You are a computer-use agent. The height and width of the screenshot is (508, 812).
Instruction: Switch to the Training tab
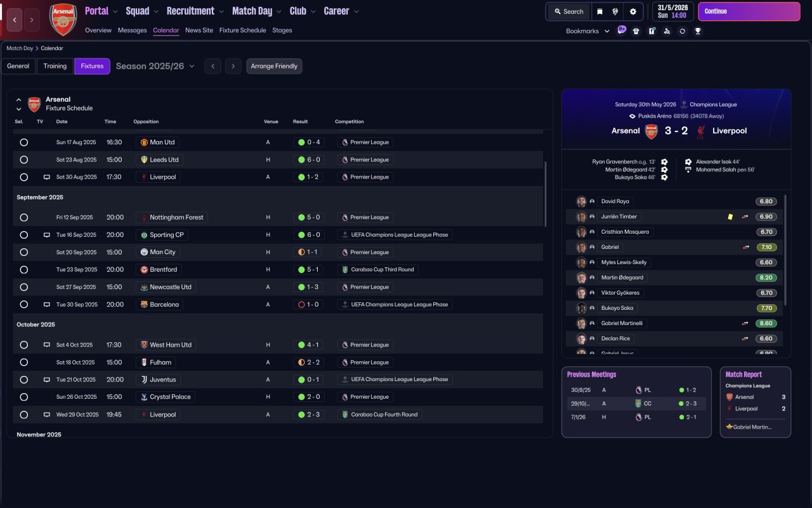click(x=55, y=66)
